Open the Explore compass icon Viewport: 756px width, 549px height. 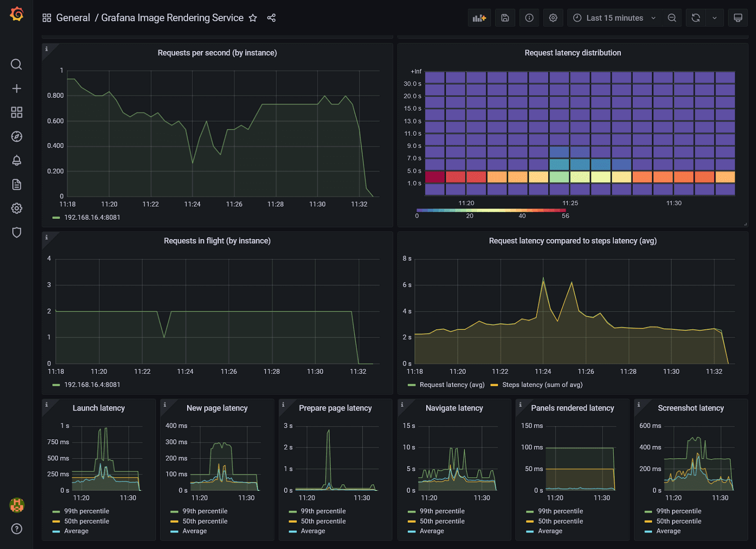pyautogui.click(x=17, y=137)
